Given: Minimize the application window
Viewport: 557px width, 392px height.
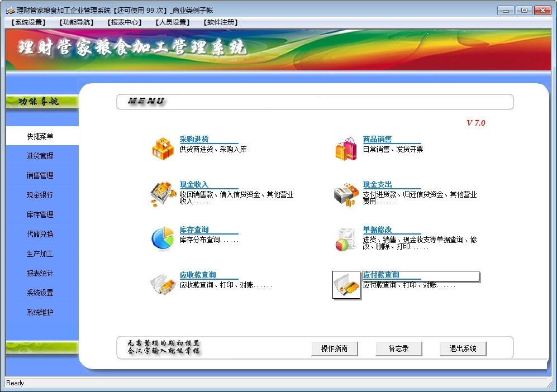Looking at the screenshot, I should click(506, 11).
